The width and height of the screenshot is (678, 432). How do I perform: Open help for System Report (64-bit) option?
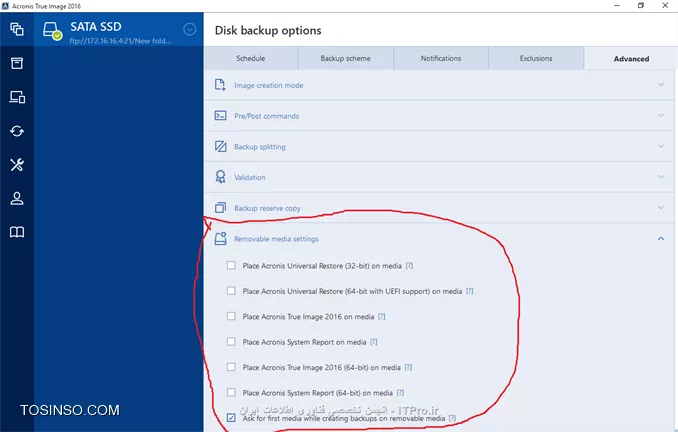(x=400, y=393)
